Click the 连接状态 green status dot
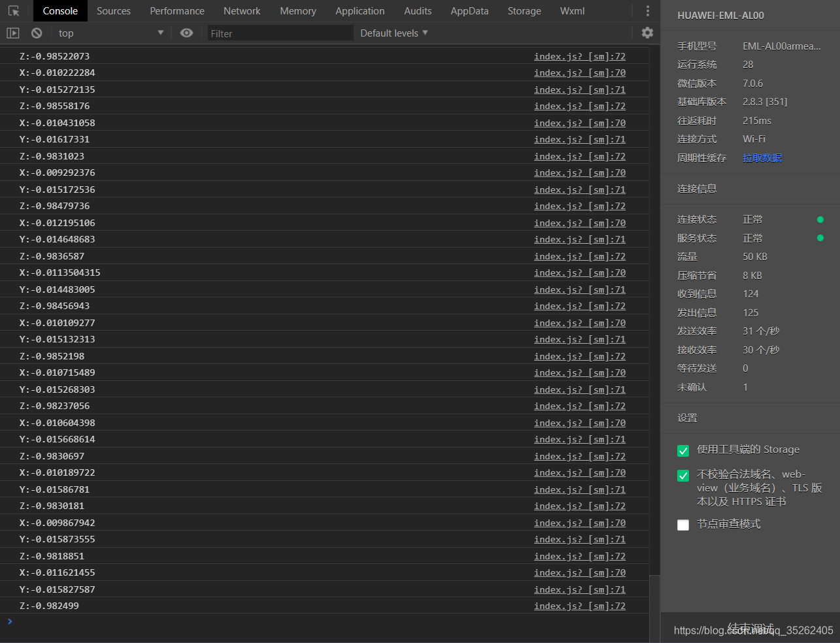 tap(820, 220)
